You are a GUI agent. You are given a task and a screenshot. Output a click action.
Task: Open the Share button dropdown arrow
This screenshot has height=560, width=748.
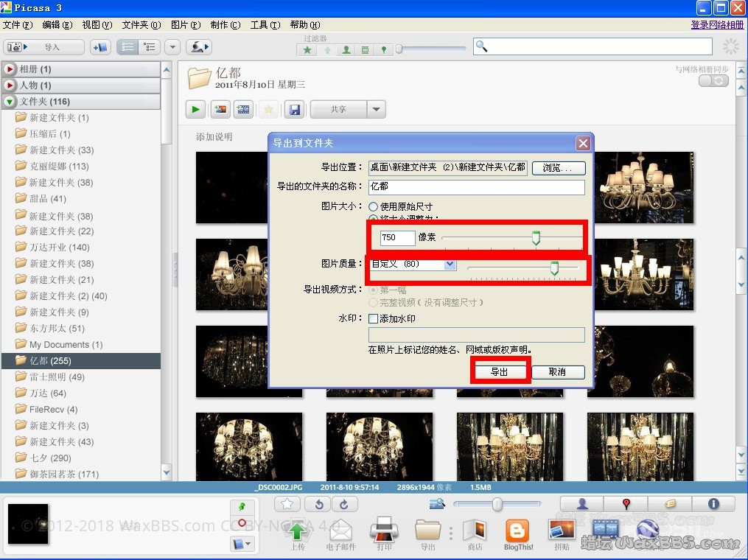coord(377,110)
